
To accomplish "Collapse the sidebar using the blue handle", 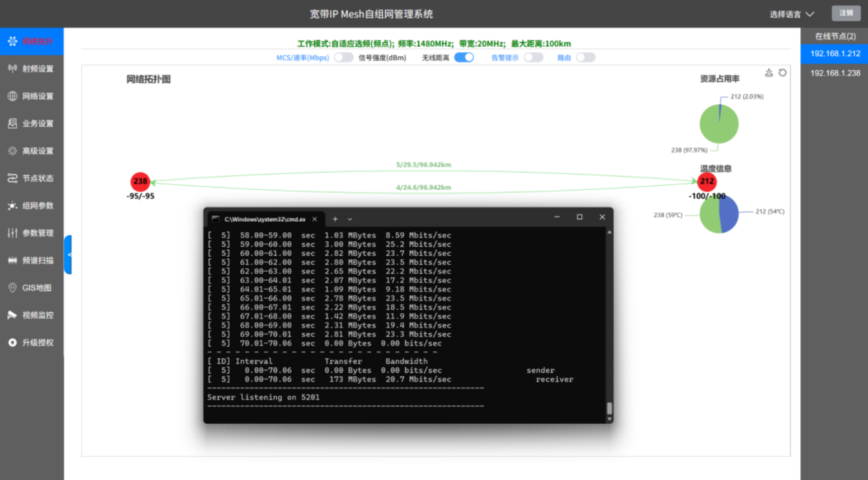I will (x=68, y=255).
